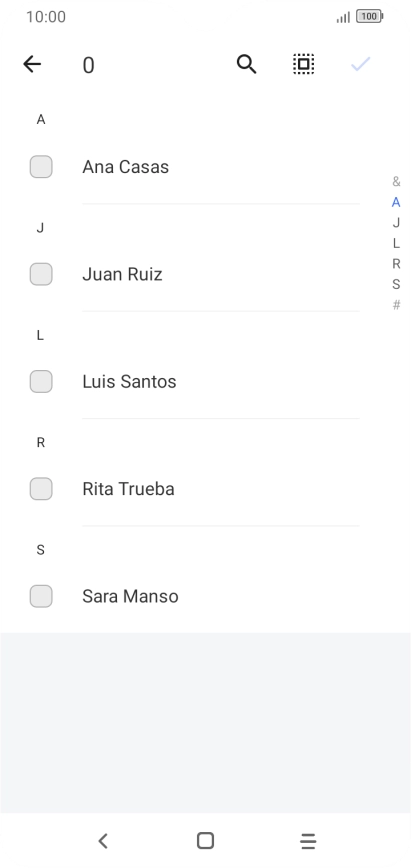
Task: Select the Sara Manso contact name
Action: coord(130,596)
